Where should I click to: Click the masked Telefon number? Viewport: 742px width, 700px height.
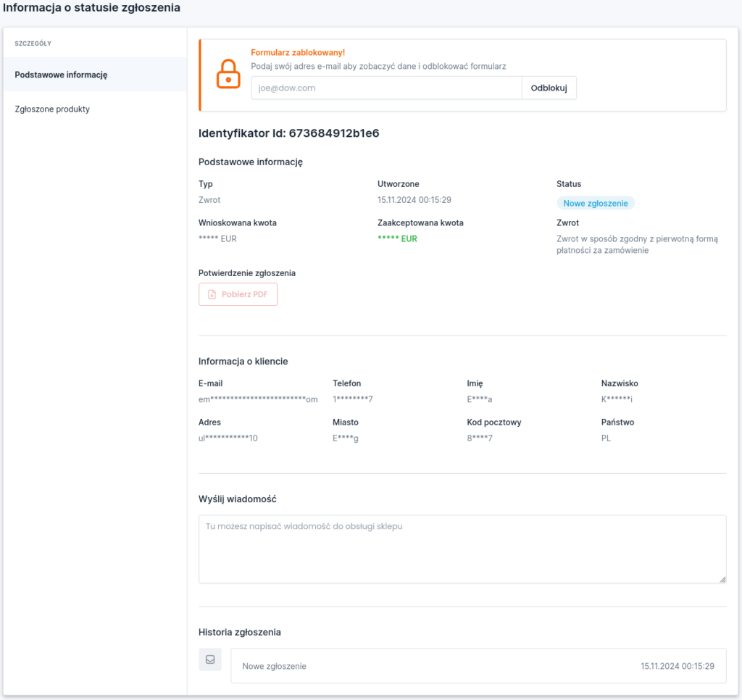pos(352,399)
